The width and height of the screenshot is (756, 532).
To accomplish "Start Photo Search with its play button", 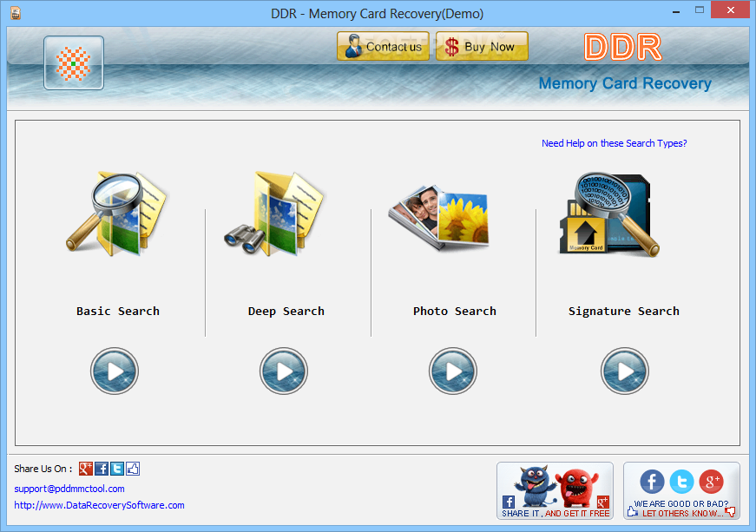I will coord(453,371).
